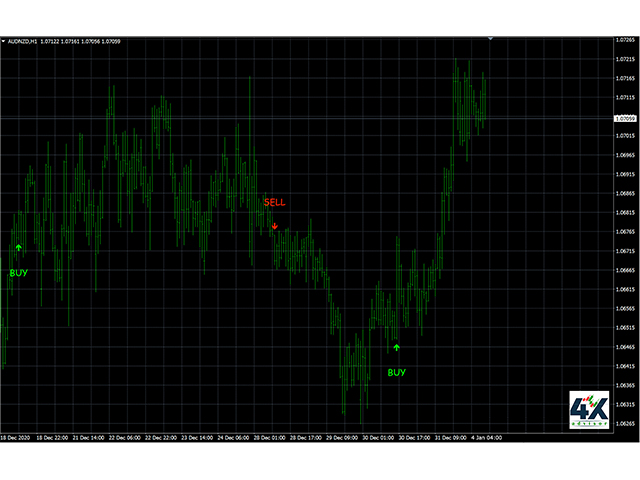
Task: Click the price scale value 1.06615
Action: [625, 289]
